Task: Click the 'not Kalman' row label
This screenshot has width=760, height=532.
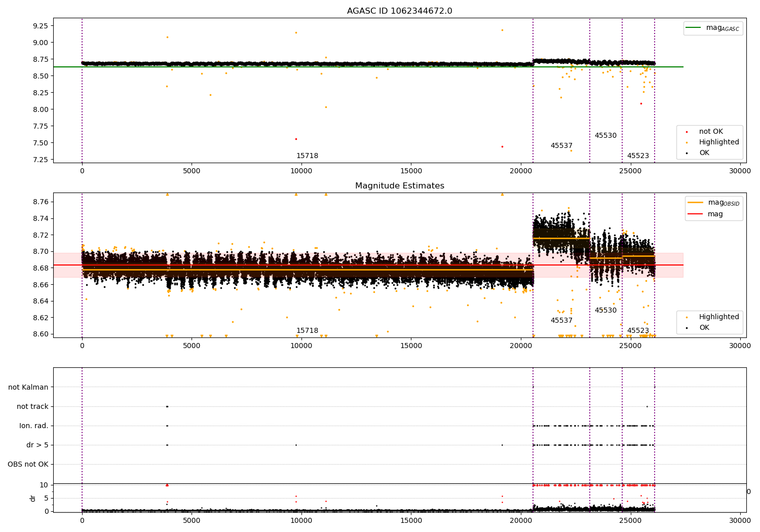Action: tap(28, 388)
